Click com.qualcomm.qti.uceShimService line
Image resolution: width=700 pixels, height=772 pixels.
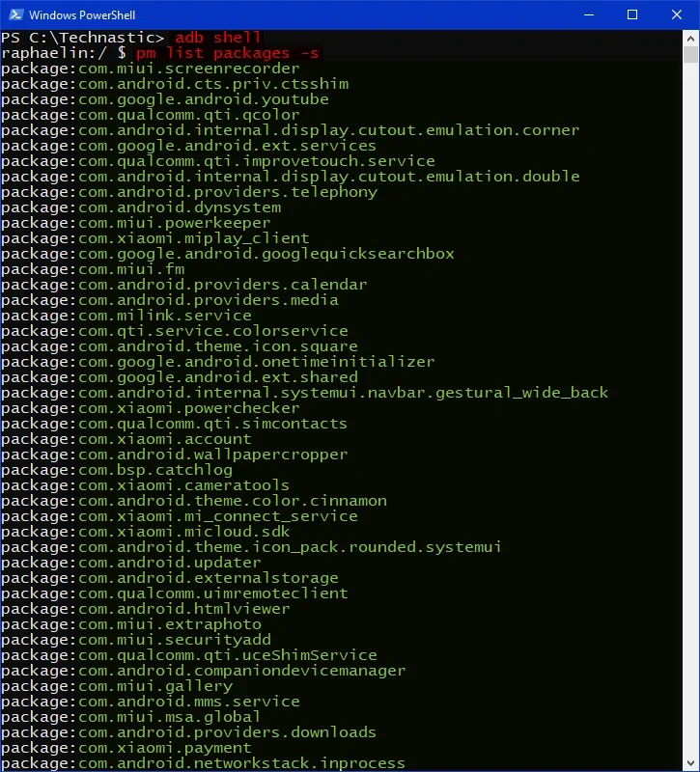tap(189, 655)
